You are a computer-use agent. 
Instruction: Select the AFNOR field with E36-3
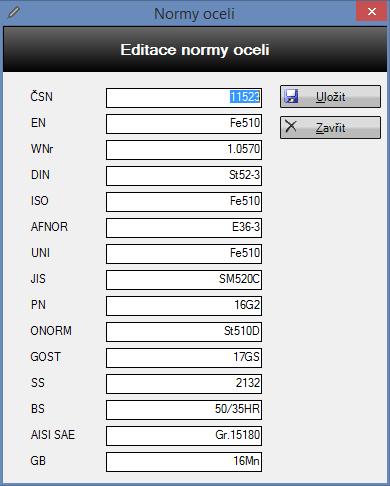coord(184,228)
